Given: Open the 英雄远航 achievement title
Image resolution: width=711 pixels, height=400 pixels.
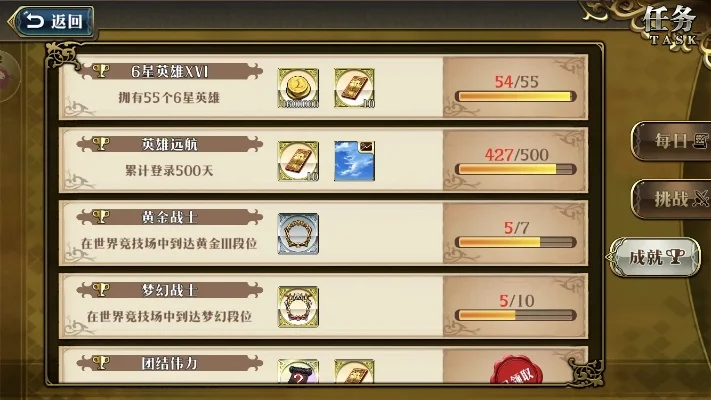Looking at the screenshot, I should coord(170,144).
